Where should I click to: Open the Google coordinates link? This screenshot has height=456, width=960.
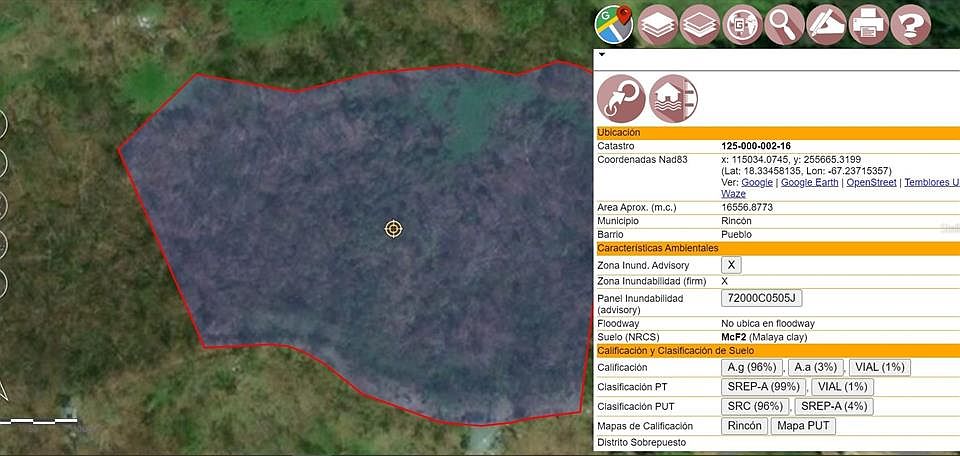click(757, 182)
